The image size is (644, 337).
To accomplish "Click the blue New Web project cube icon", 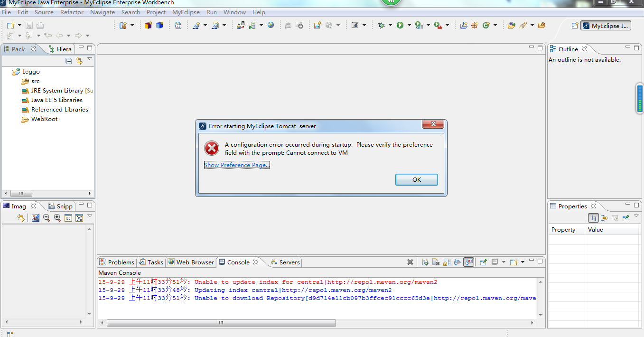I will [x=159, y=25].
